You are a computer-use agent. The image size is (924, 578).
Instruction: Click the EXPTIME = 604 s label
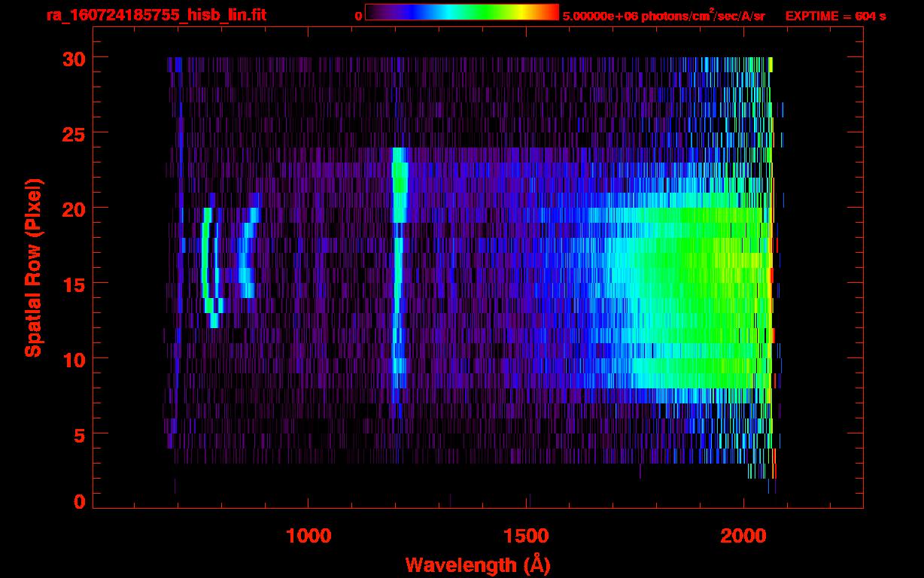click(x=835, y=16)
